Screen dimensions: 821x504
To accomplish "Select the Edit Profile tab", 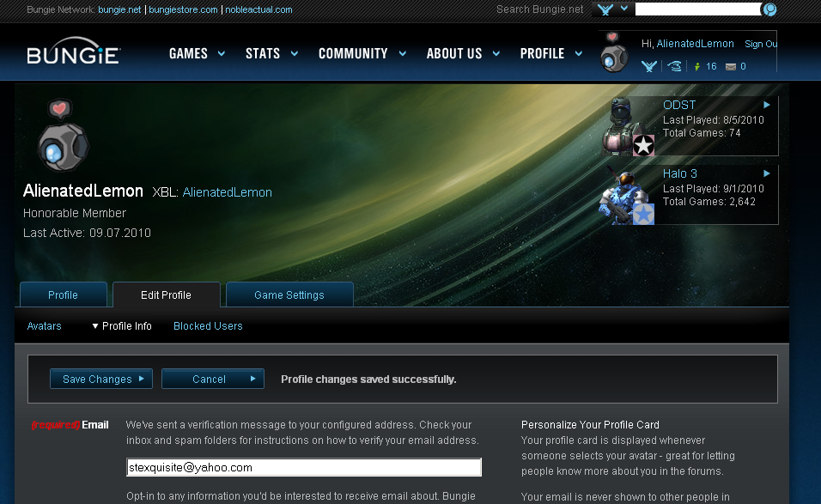I will [x=166, y=295].
